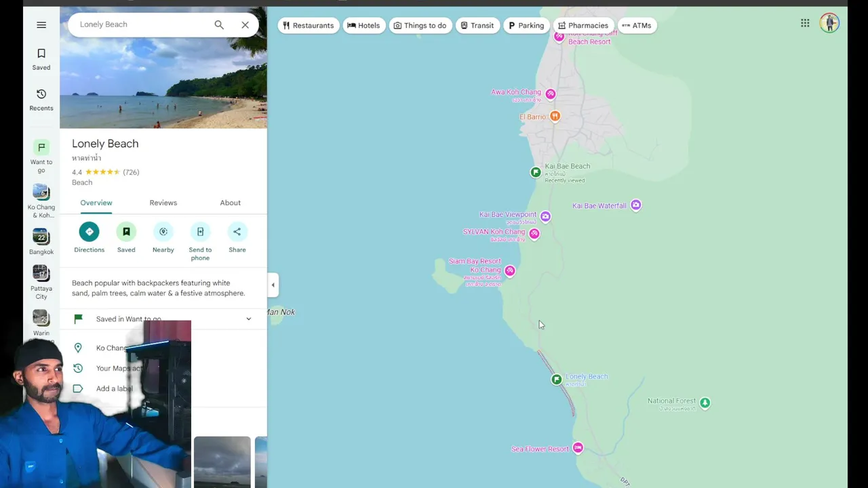Viewport: 868px width, 488px height.
Task: Click the Kai Bae Waterfall camera pin
Action: point(635,205)
